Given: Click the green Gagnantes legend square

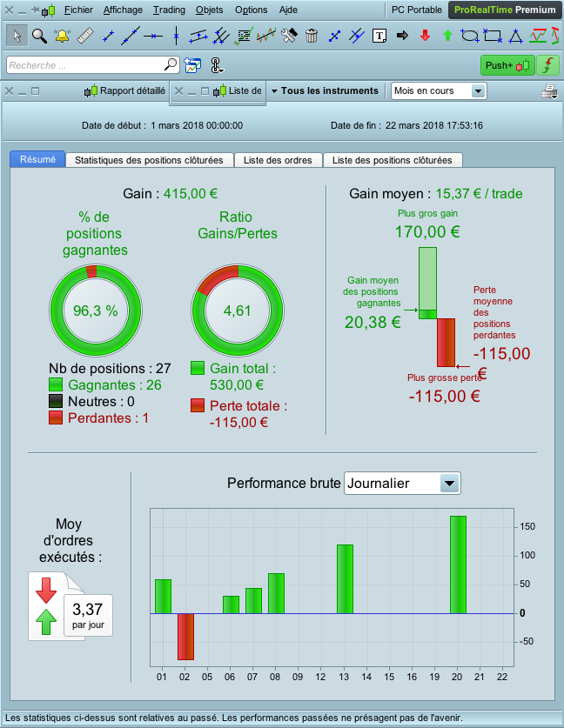Looking at the screenshot, I should tap(56, 384).
